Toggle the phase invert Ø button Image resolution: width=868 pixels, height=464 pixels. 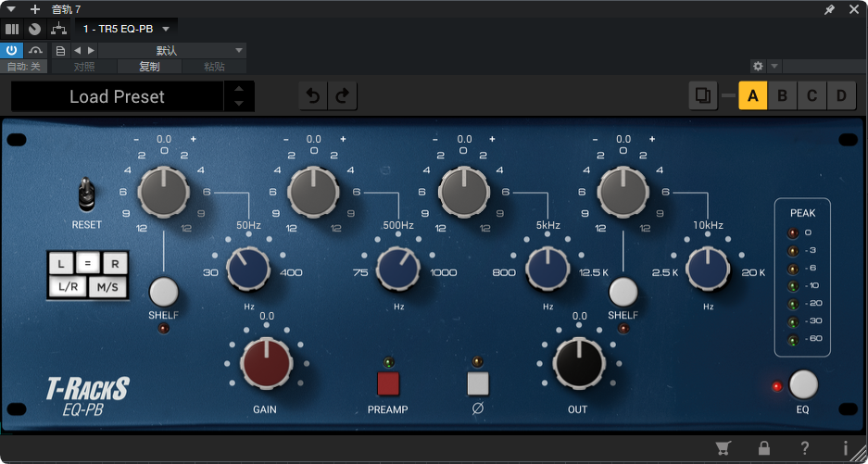click(x=478, y=383)
